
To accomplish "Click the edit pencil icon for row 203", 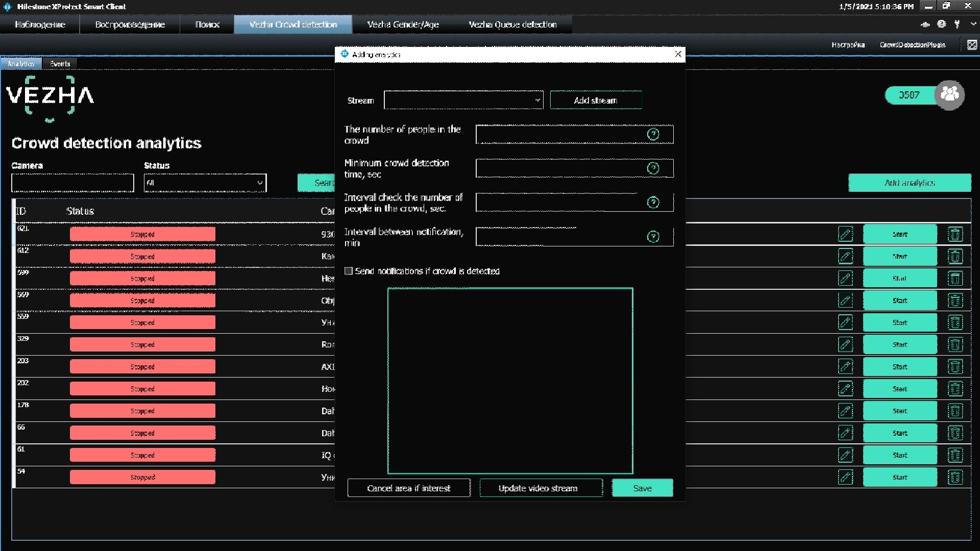I will pos(845,367).
